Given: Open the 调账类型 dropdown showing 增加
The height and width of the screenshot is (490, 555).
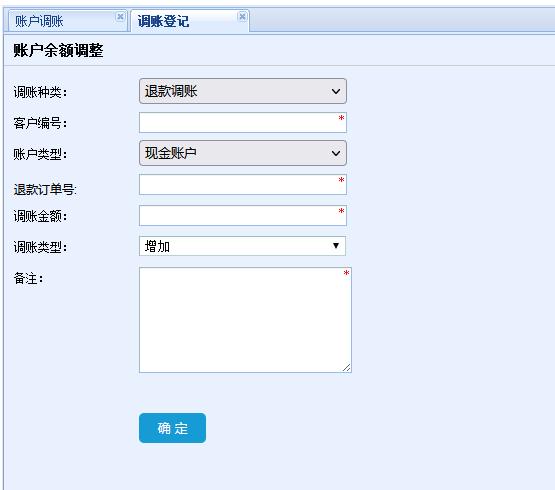Looking at the screenshot, I should pyautogui.click(x=242, y=246).
